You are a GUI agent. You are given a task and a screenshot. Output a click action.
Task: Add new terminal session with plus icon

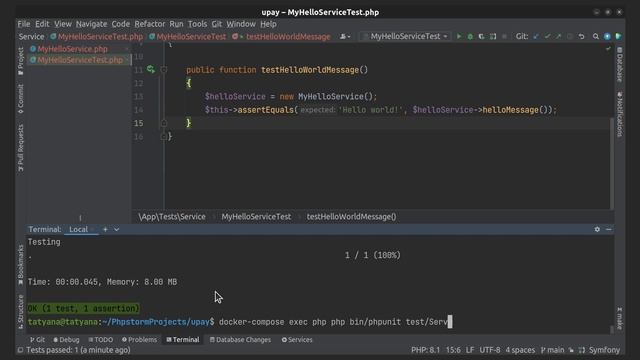[105, 229]
